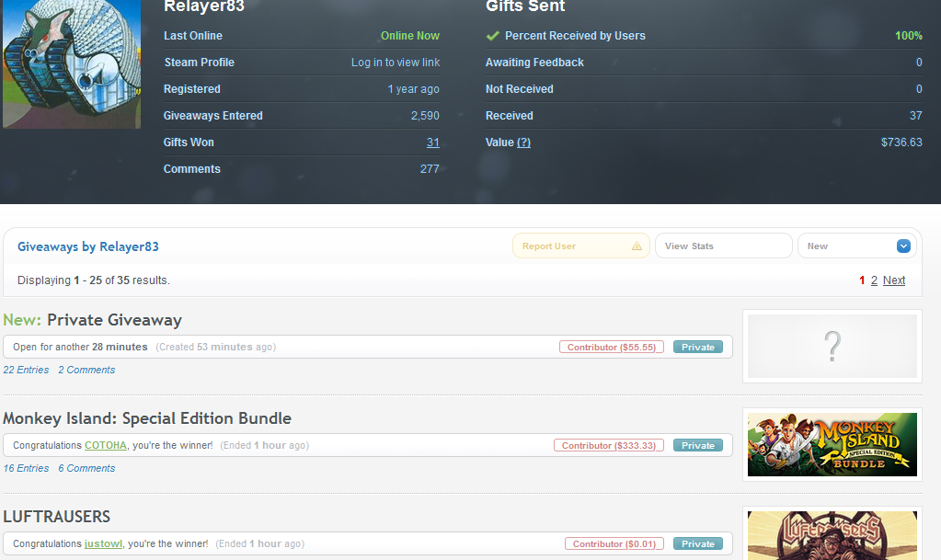Click the Value amount $736.63

(901, 143)
